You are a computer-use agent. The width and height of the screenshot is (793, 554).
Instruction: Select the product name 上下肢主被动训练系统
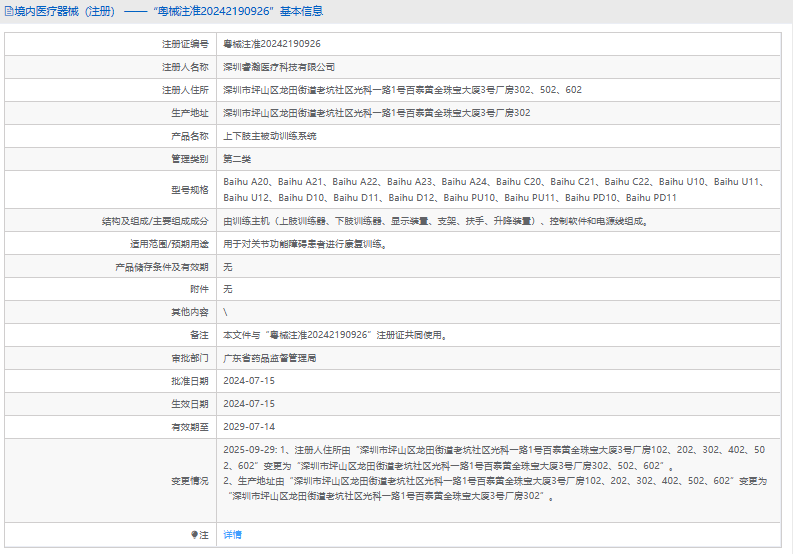(x=270, y=136)
